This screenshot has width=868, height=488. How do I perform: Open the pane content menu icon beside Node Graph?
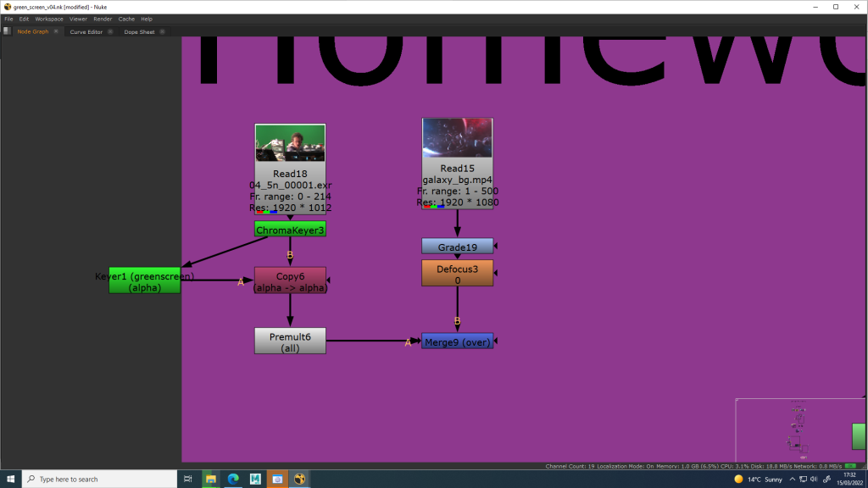click(x=7, y=31)
